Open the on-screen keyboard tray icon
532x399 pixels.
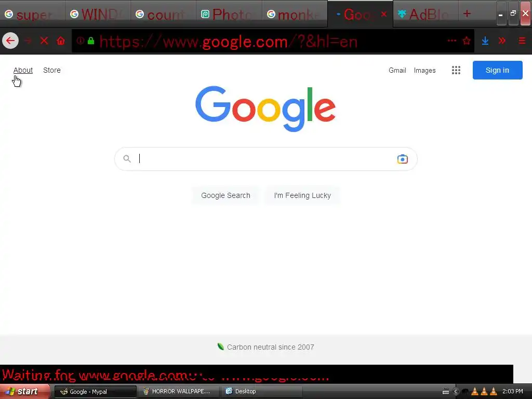coord(446,392)
